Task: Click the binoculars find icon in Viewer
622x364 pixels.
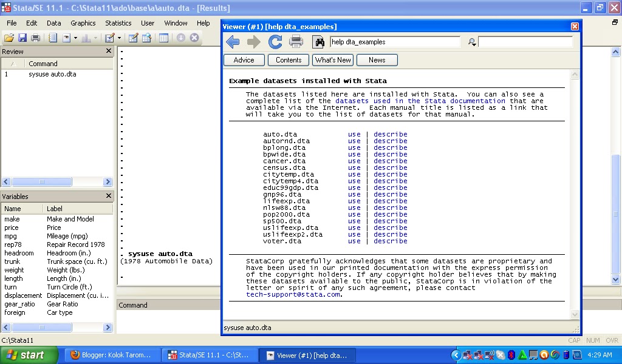Action: (318, 42)
